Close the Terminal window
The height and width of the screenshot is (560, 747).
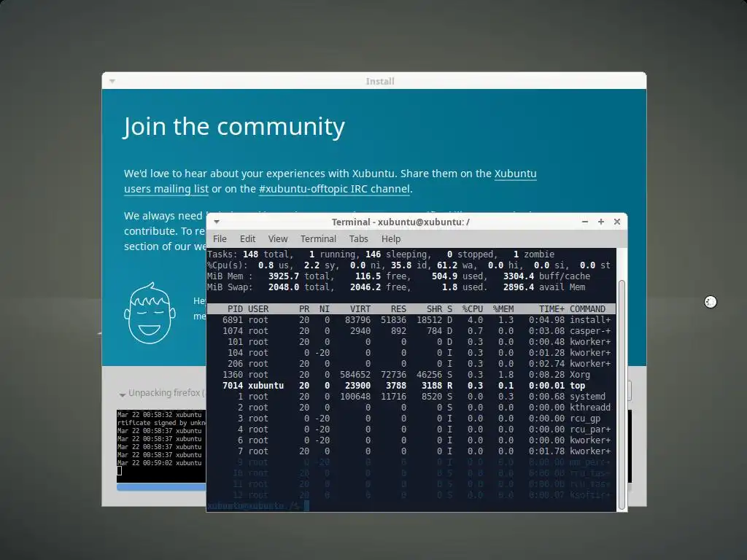(617, 222)
